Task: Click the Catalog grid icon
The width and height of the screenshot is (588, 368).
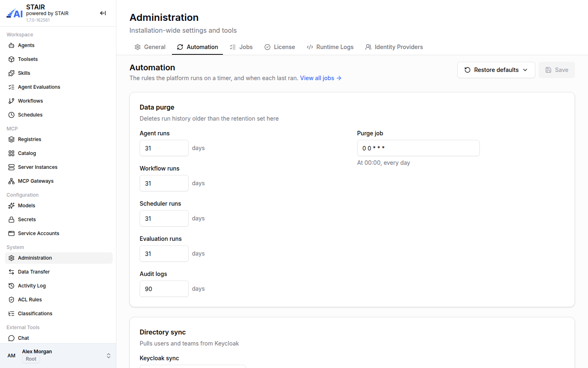Action: click(11, 153)
